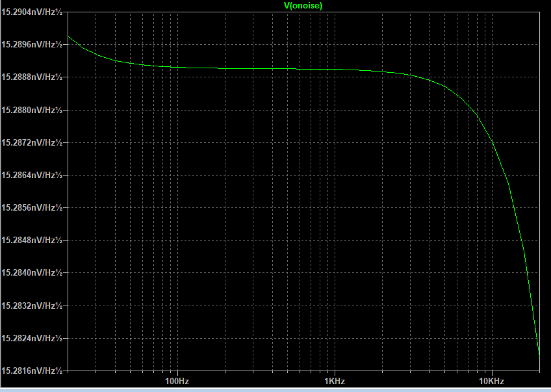Screen dimensions: 551x392
Task: Click the 15.2864nV/Hz½ axis label
Action: pos(32,175)
